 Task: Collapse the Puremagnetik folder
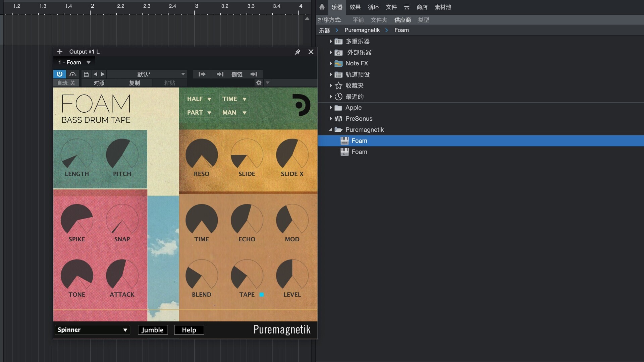point(331,129)
